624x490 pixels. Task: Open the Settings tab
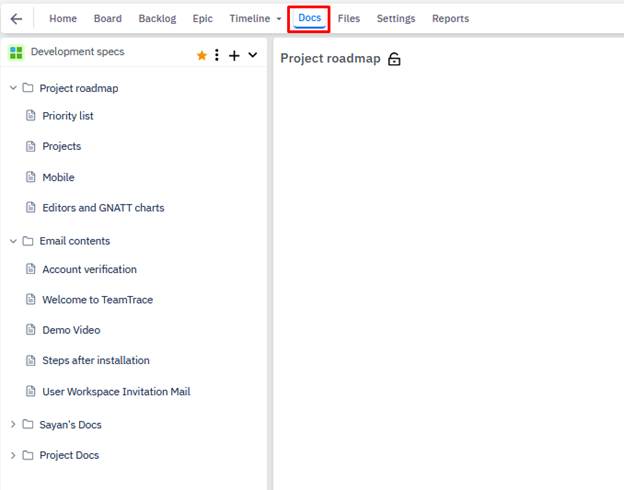[x=396, y=19]
